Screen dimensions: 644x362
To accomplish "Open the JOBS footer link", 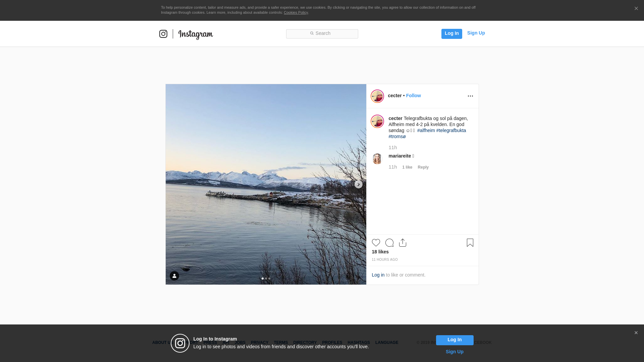I will pyautogui.click(x=240, y=343).
